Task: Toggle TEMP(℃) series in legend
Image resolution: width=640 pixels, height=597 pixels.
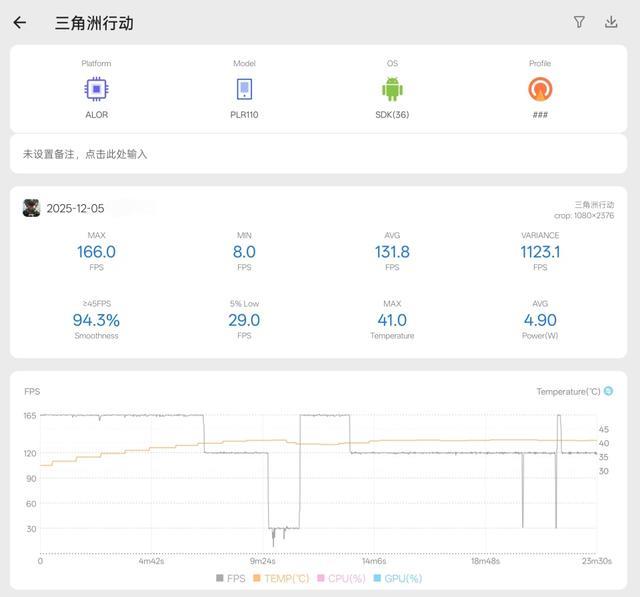Action: coord(281,578)
